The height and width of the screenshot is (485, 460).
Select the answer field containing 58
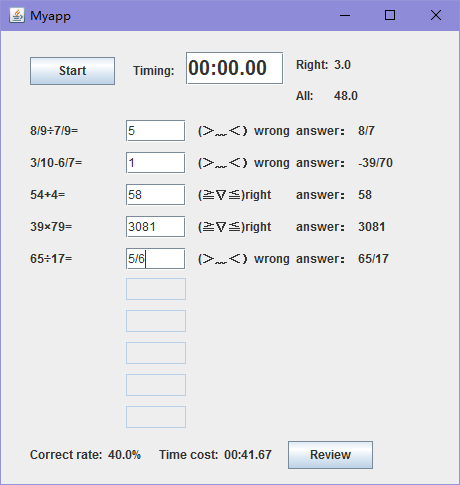(x=156, y=195)
